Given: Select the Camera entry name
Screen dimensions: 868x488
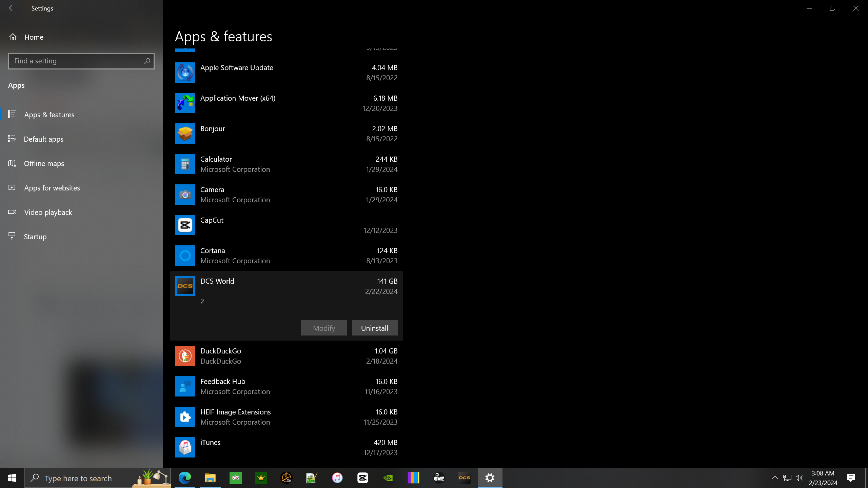Looking at the screenshot, I should pos(212,190).
